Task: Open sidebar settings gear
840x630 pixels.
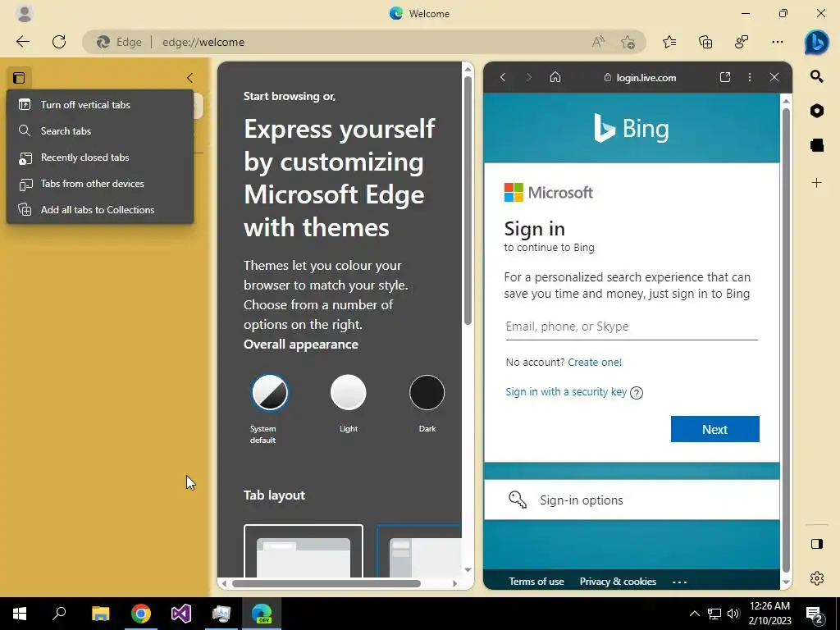Action: click(x=816, y=578)
